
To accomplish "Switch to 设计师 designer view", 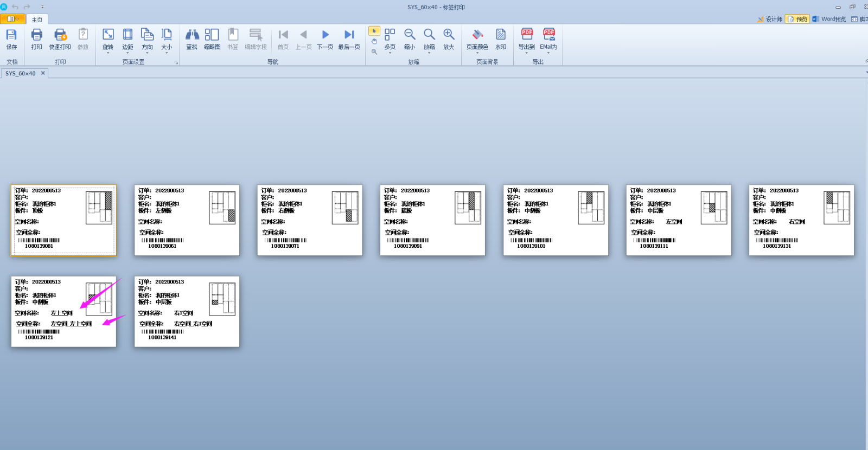I will 770,19.
